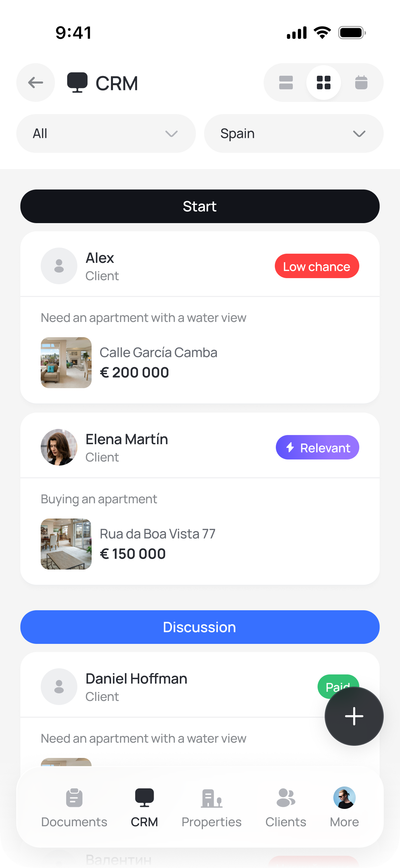Click the Start stage header
The image size is (400, 868).
(x=200, y=206)
